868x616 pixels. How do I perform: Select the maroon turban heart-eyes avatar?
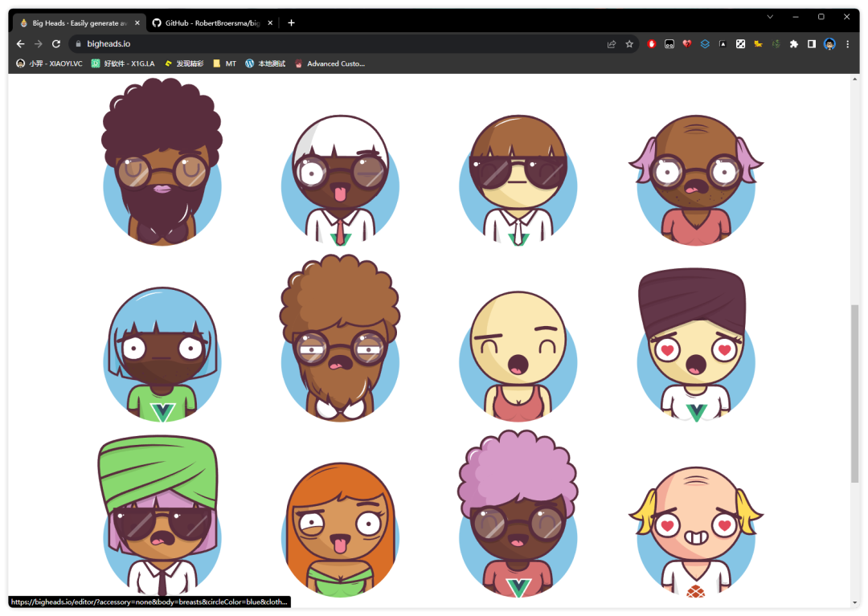click(696, 345)
